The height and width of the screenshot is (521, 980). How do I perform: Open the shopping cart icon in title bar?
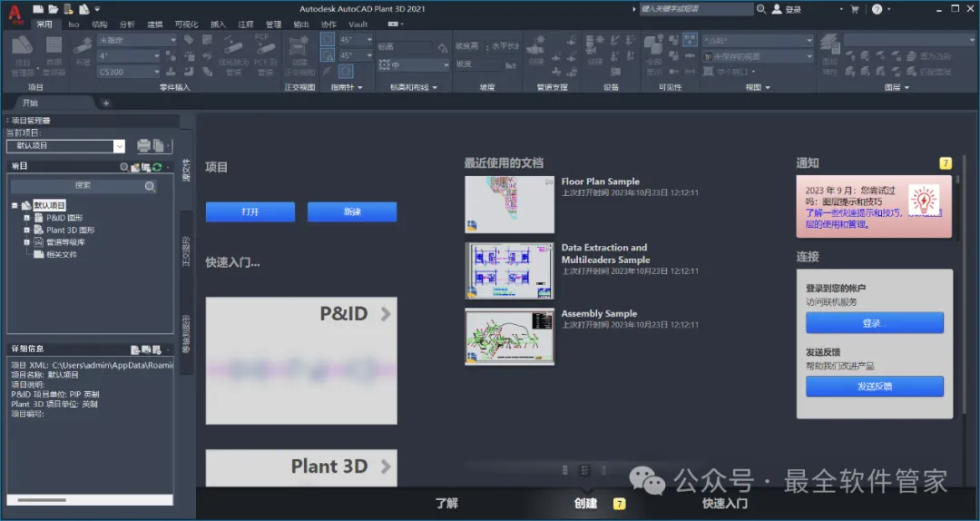855,9
